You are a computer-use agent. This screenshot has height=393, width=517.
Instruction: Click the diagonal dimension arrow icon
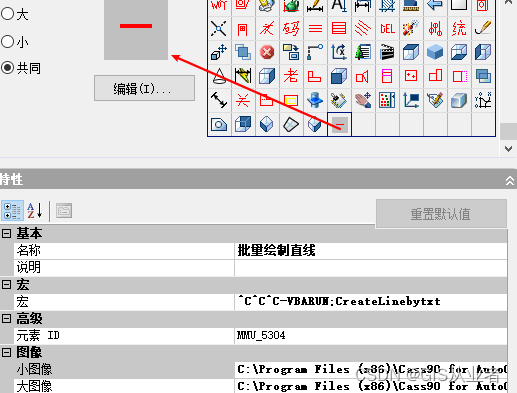point(219,100)
